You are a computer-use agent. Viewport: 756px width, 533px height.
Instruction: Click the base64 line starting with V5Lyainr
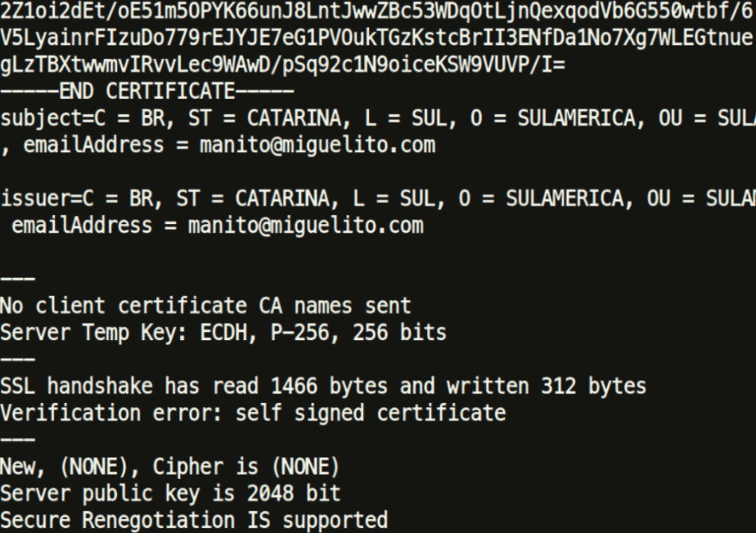pyautogui.click(x=378, y=38)
